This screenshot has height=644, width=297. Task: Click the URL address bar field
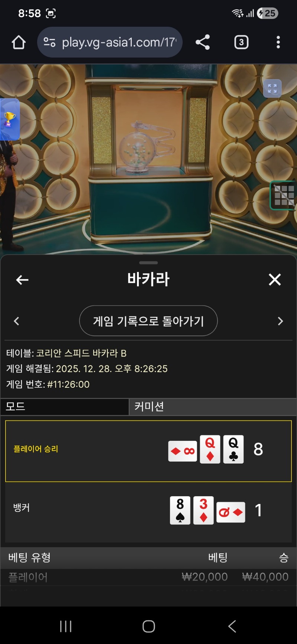tap(110, 42)
